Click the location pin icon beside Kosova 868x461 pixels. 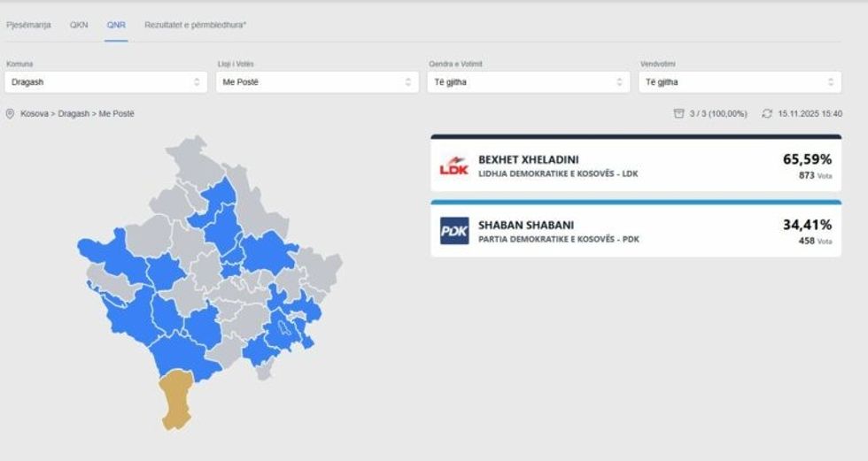click(x=11, y=114)
